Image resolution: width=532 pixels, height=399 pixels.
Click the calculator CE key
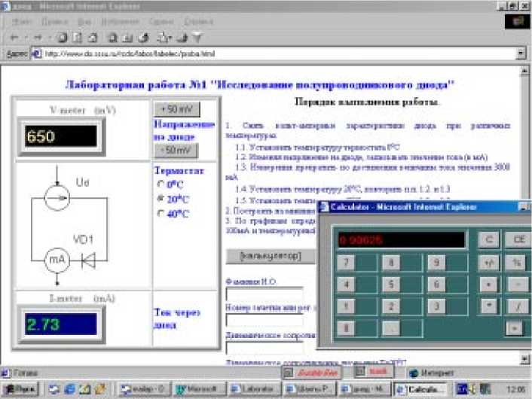518,239
